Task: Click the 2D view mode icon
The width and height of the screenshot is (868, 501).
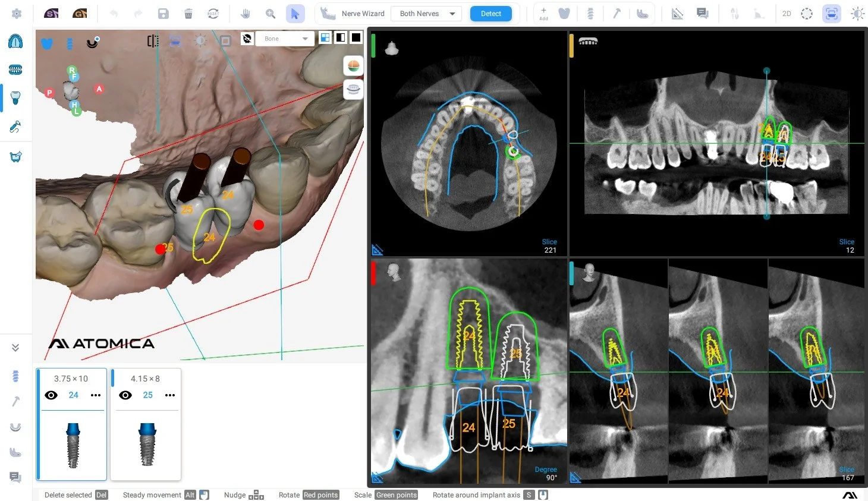Action: [x=787, y=13]
